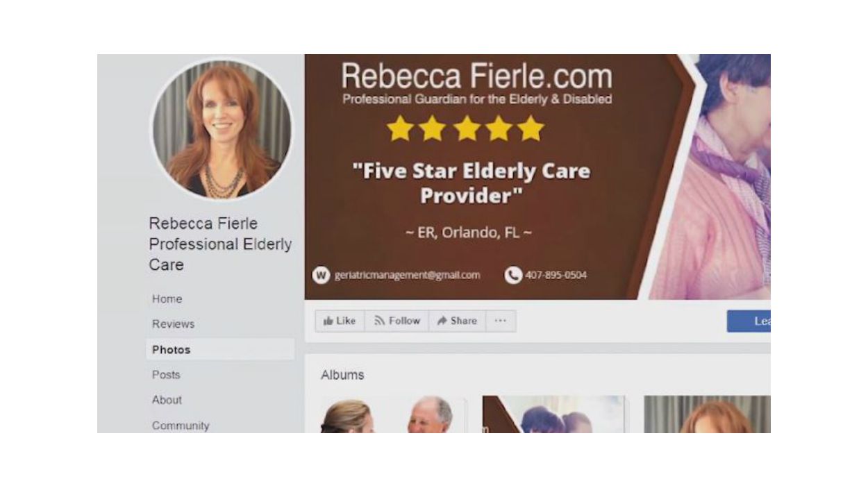This screenshot has width=868, height=488.
Task: Click the Like button with thumbs-up icon
Action: [340, 321]
